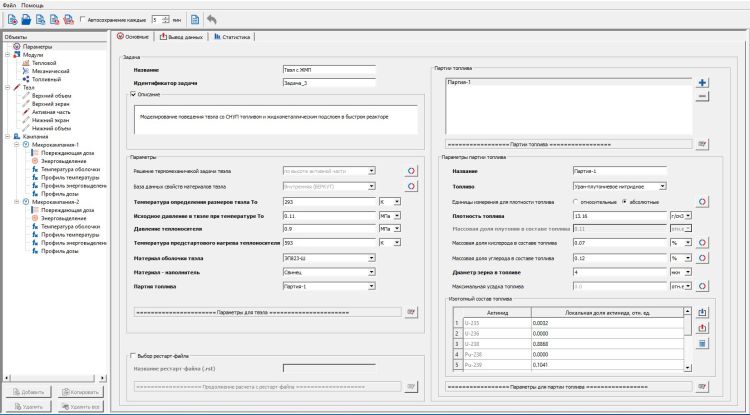Click circle icon beside oxygen mass fraction
The width and height of the screenshot is (750, 415).
coord(702,243)
